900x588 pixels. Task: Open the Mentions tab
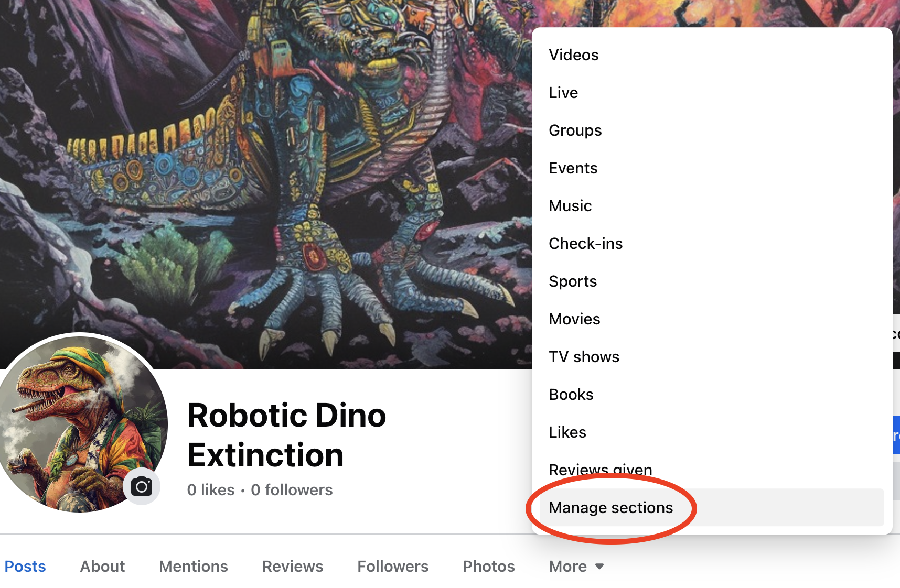tap(193, 567)
